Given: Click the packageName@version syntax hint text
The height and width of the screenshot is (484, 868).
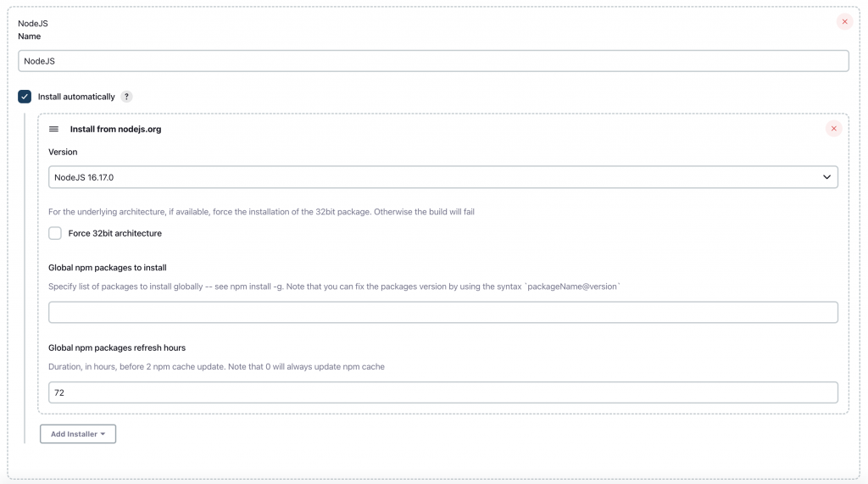Looking at the screenshot, I should pyautogui.click(x=334, y=287).
